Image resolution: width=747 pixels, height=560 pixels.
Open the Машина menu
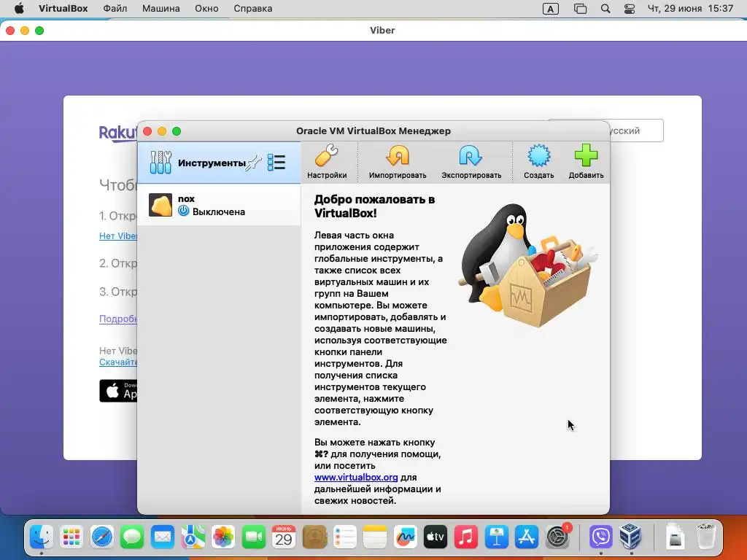pyautogui.click(x=161, y=9)
